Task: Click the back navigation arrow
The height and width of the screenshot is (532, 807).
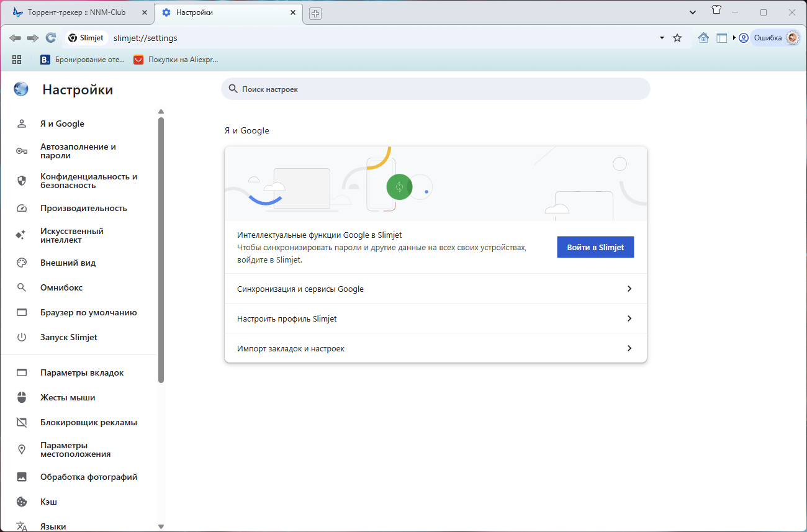Action: click(x=16, y=38)
